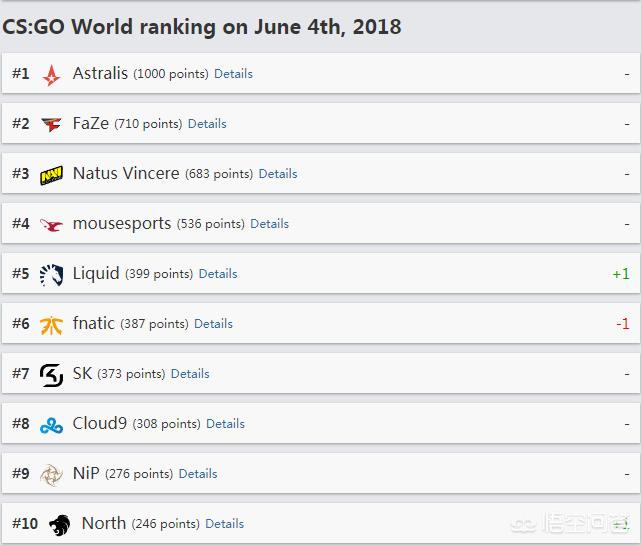This screenshot has height=545, width=641.
Task: View Details for Natus Vincere
Action: (x=278, y=174)
